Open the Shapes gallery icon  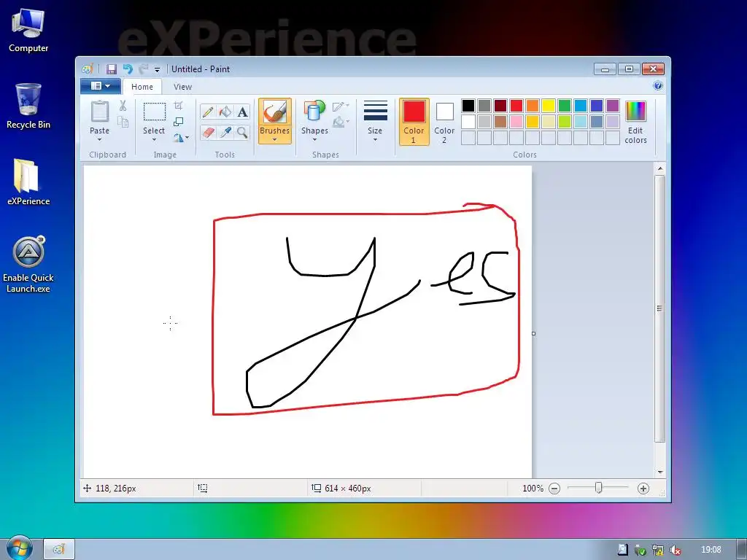pyautogui.click(x=314, y=112)
